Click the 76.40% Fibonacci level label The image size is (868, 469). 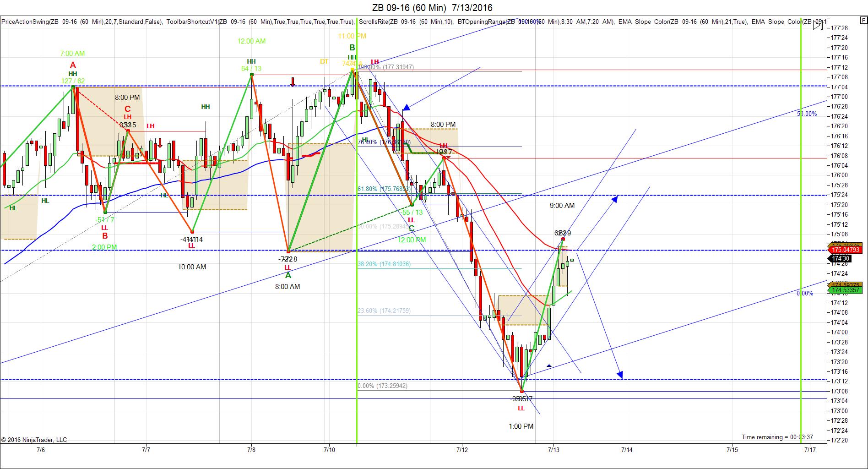point(384,142)
